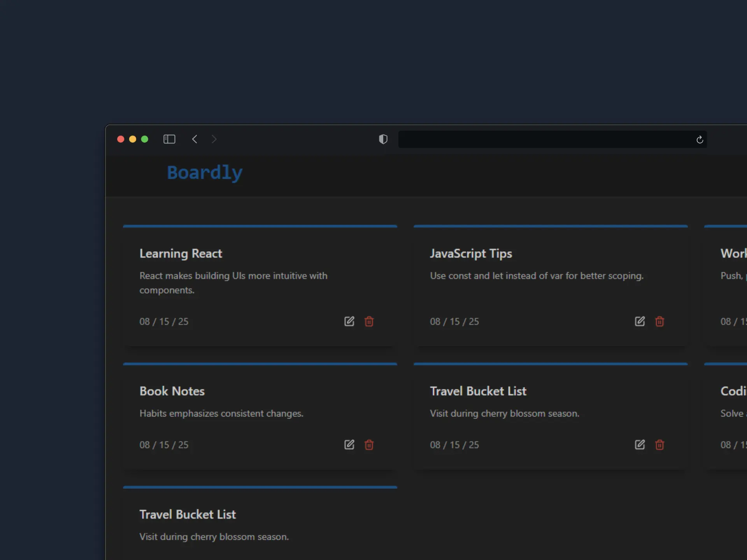Delete the second-row Travel Bucket List note
Image resolution: width=747 pixels, height=560 pixels.
[659, 444]
